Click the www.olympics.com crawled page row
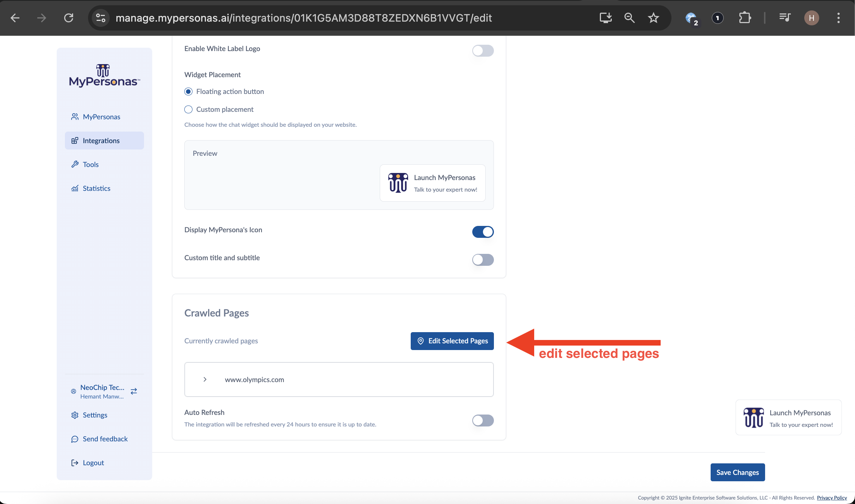Screen dimensions: 855x504 [339, 379]
